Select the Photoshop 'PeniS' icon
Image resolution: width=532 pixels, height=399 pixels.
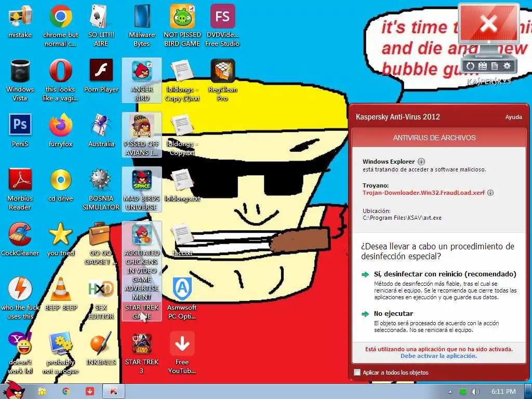(x=20, y=130)
